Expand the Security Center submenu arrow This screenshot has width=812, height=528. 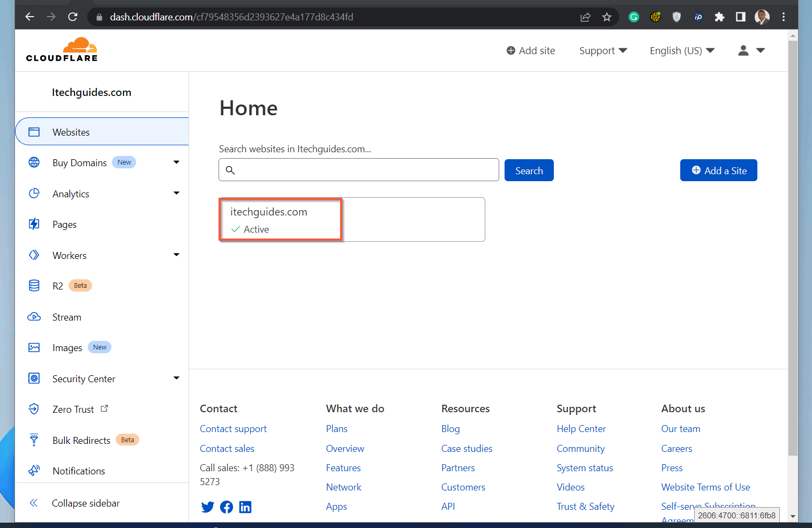176,378
